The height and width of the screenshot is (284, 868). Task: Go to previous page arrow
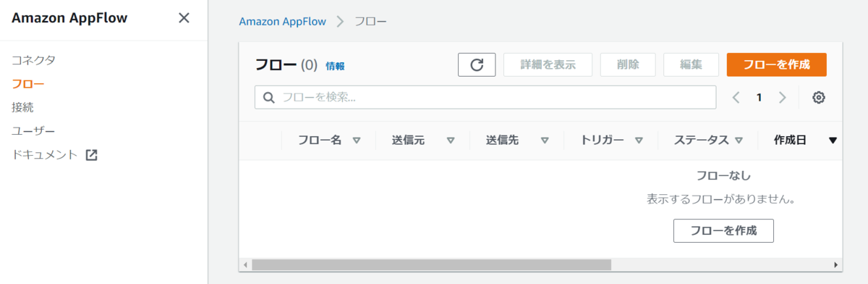tap(736, 97)
